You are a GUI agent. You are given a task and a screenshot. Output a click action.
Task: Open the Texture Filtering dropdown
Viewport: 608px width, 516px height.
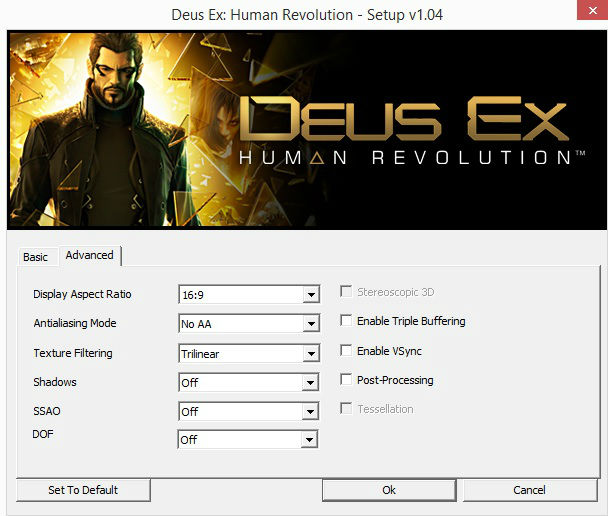[311, 353]
